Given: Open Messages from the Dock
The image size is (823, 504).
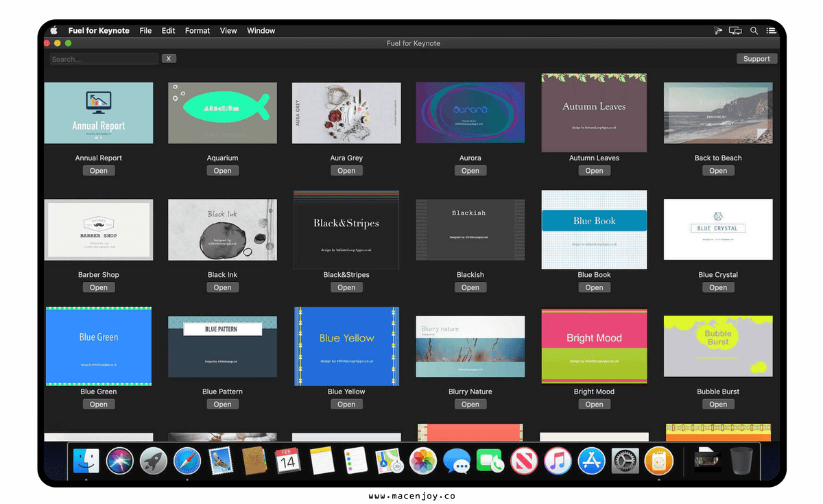Looking at the screenshot, I should (x=456, y=461).
